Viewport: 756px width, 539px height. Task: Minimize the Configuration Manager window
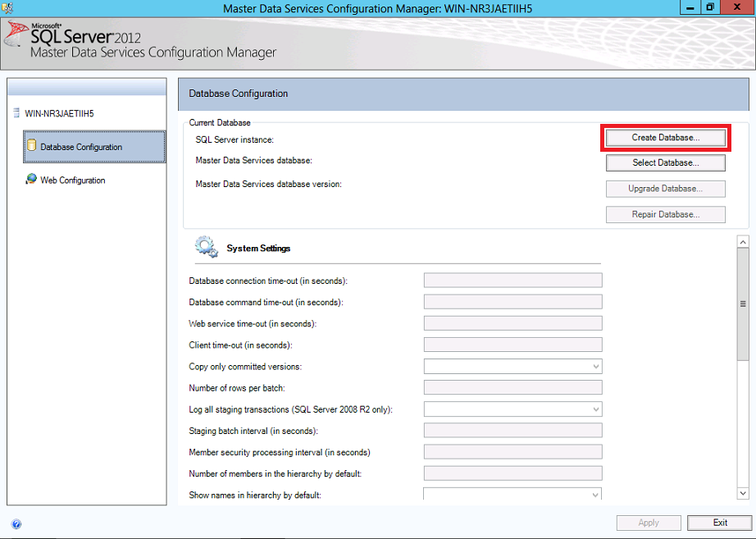click(690, 7)
